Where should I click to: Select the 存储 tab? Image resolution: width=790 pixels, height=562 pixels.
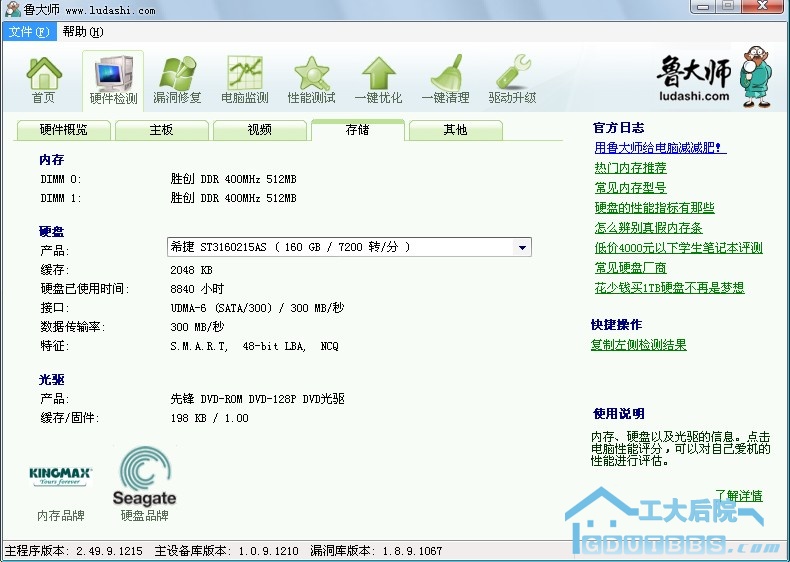[x=358, y=130]
